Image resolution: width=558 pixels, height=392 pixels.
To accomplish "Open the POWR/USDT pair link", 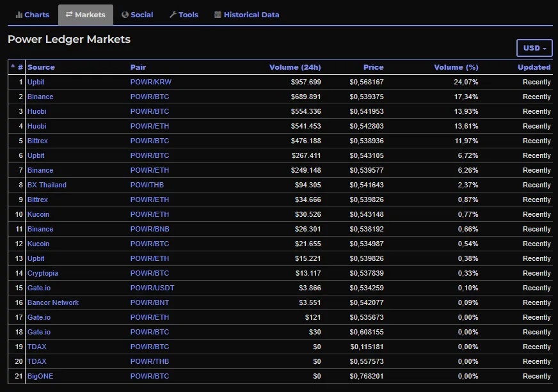I will coord(152,288).
